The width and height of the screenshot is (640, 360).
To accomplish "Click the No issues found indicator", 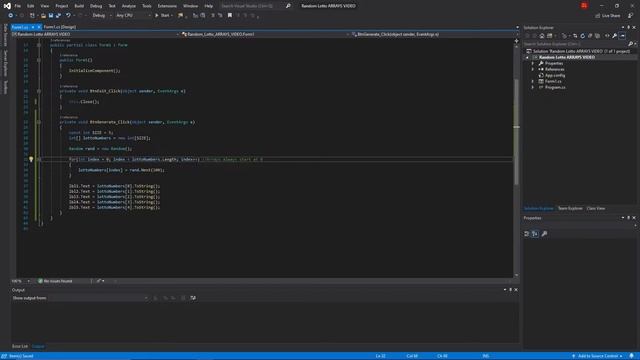I will 55,281.
